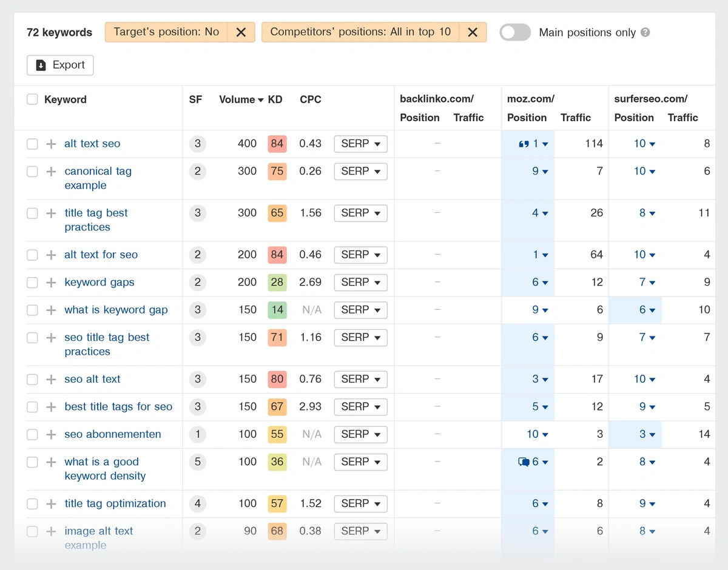Tick checkbox for alt text seo
The image size is (728, 570).
tap(32, 144)
